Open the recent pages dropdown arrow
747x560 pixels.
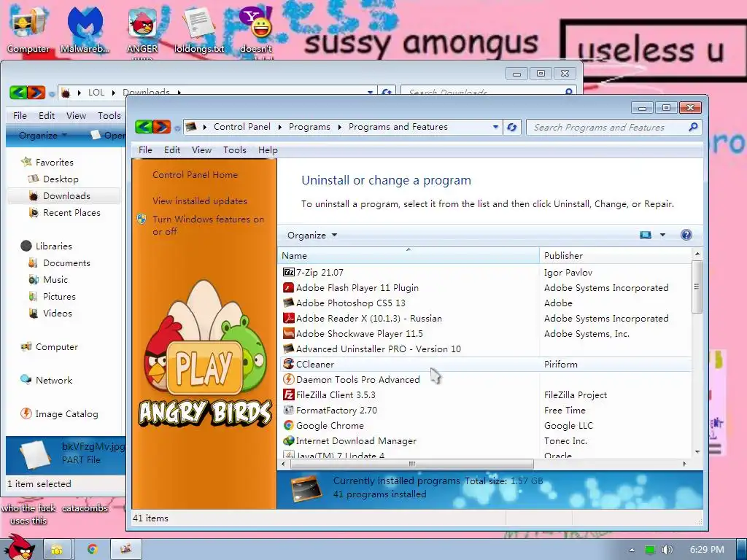[x=177, y=128]
